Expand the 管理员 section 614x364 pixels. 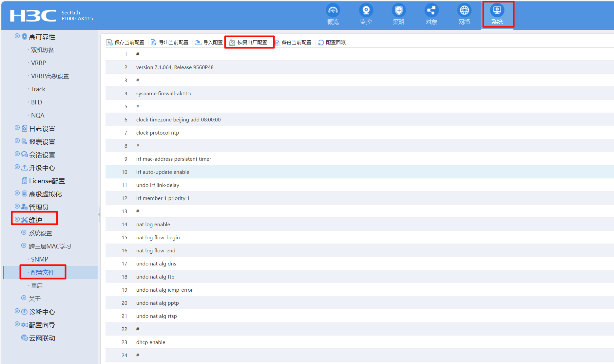point(17,206)
